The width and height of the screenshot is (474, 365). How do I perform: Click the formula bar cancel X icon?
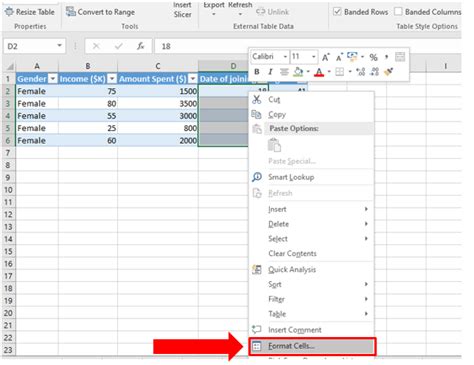(96, 46)
